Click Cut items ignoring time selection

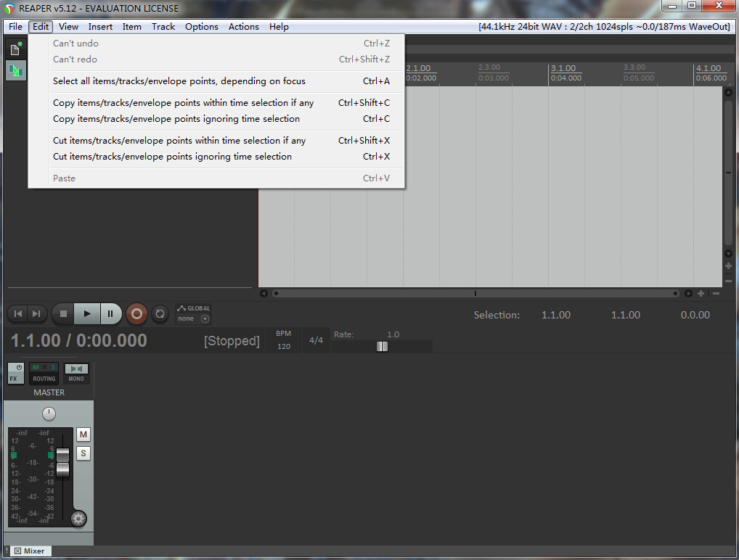point(172,157)
